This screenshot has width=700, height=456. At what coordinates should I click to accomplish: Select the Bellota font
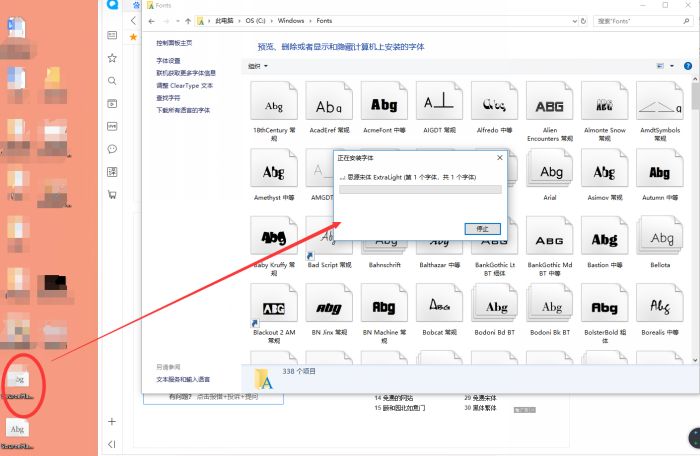point(660,243)
